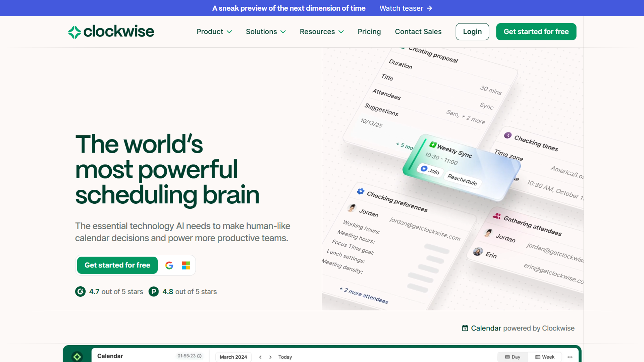Image resolution: width=644 pixels, height=362 pixels.
Task: Open the more options ellipsis in the calendar toolbar
Action: pos(570,357)
